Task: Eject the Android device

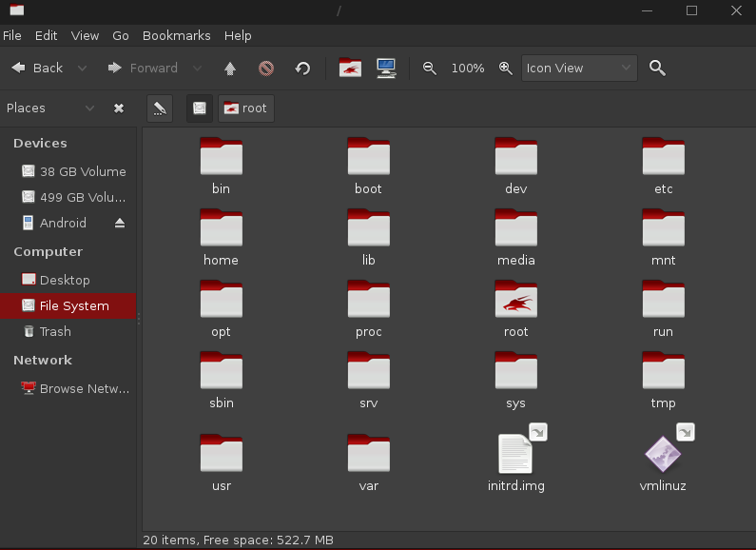Action: [x=120, y=223]
